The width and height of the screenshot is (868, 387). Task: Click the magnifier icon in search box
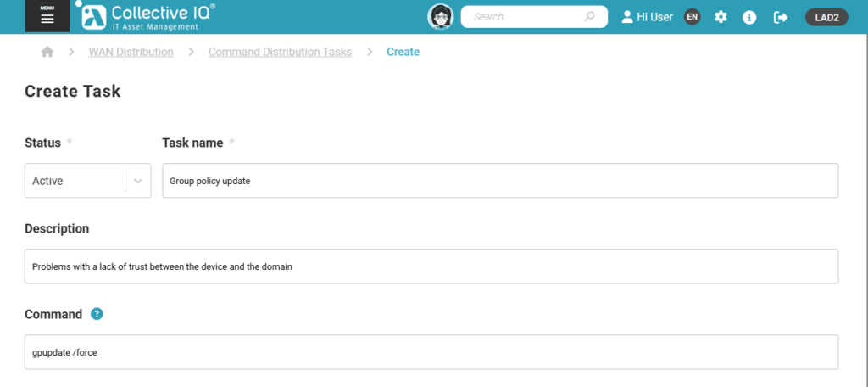tap(589, 17)
